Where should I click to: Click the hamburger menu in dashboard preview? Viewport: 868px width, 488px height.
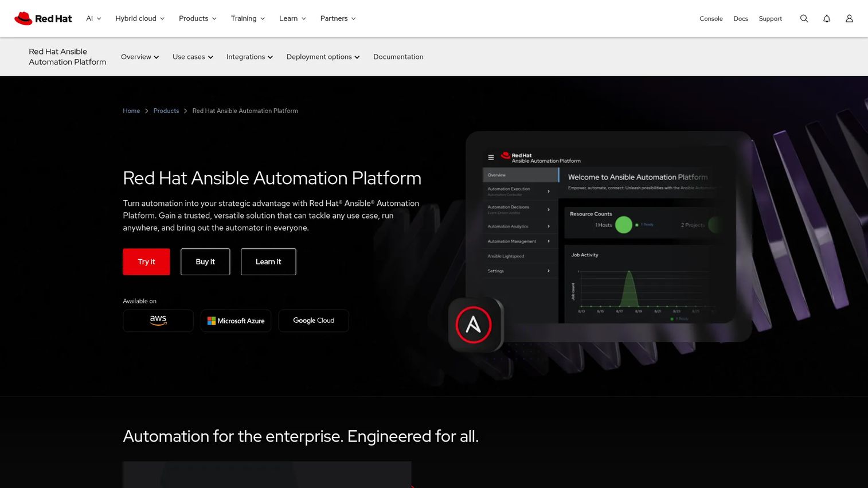(x=491, y=157)
